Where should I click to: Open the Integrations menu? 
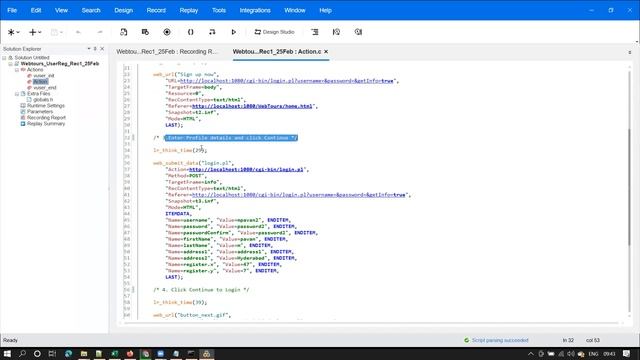[x=255, y=10]
